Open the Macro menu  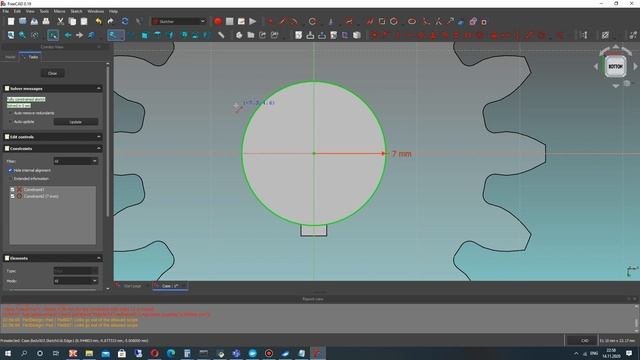point(60,11)
